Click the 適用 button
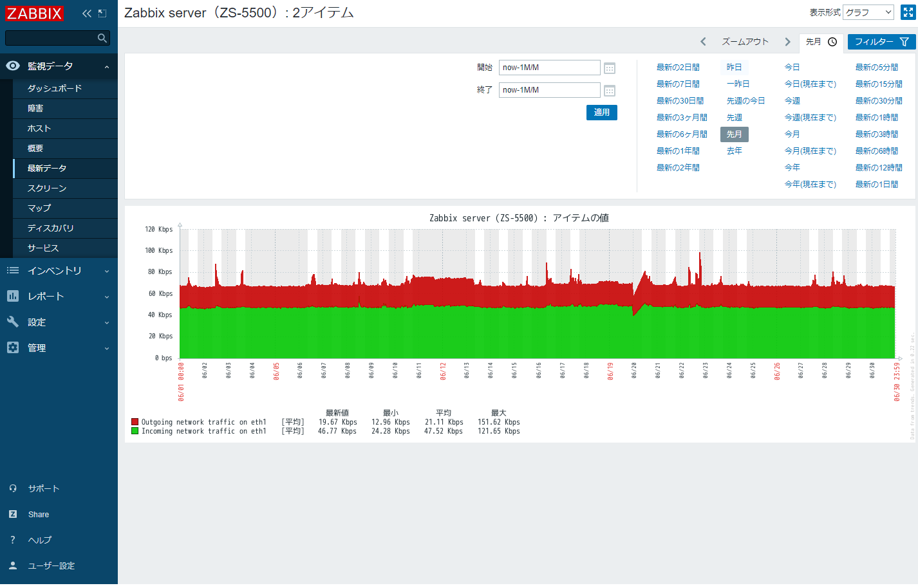This screenshot has height=588, width=918. 602,113
